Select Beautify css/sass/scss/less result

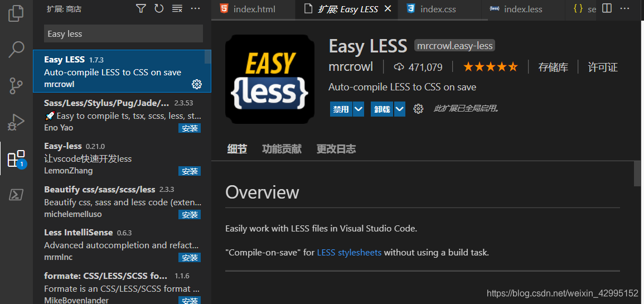pos(122,201)
